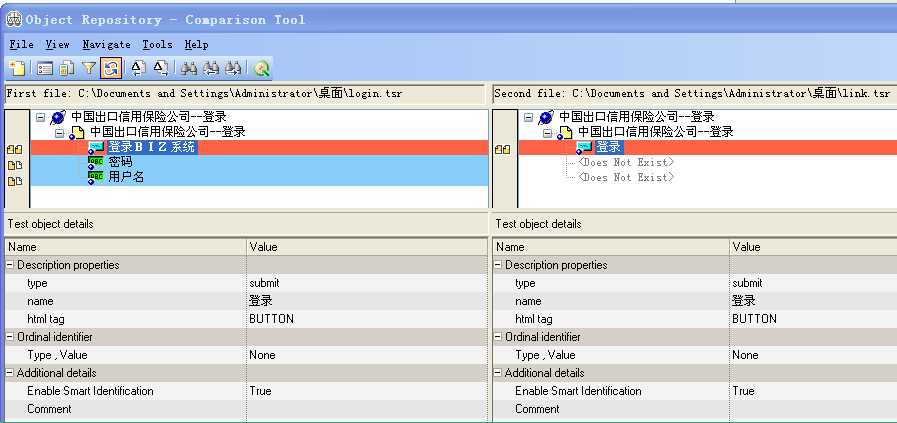897x423 pixels.
Task: Click the page icon in second file tree
Action: pyautogui.click(x=564, y=133)
